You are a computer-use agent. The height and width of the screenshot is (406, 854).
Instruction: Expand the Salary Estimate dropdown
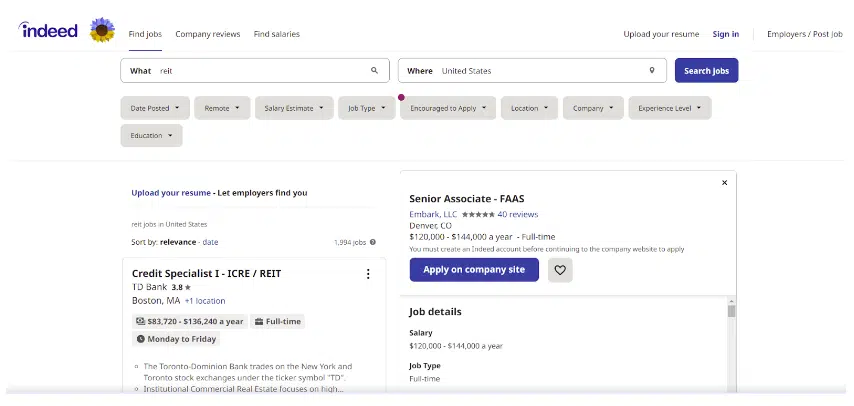point(294,108)
